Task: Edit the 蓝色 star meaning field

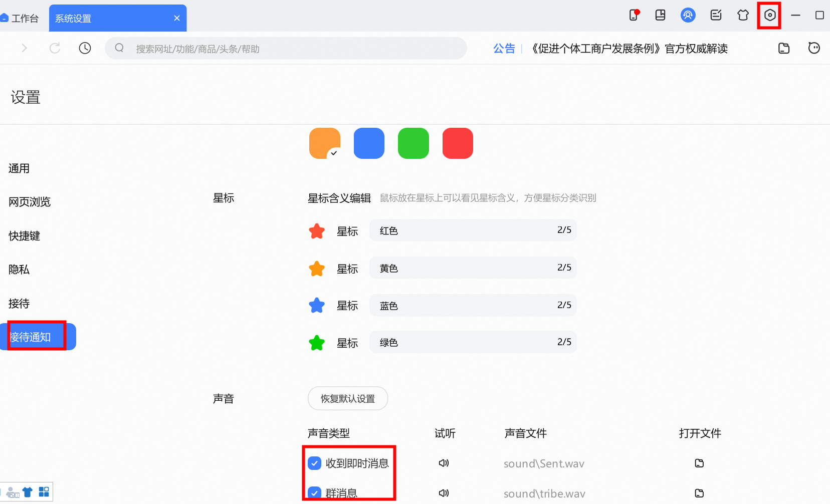Action: point(473,305)
